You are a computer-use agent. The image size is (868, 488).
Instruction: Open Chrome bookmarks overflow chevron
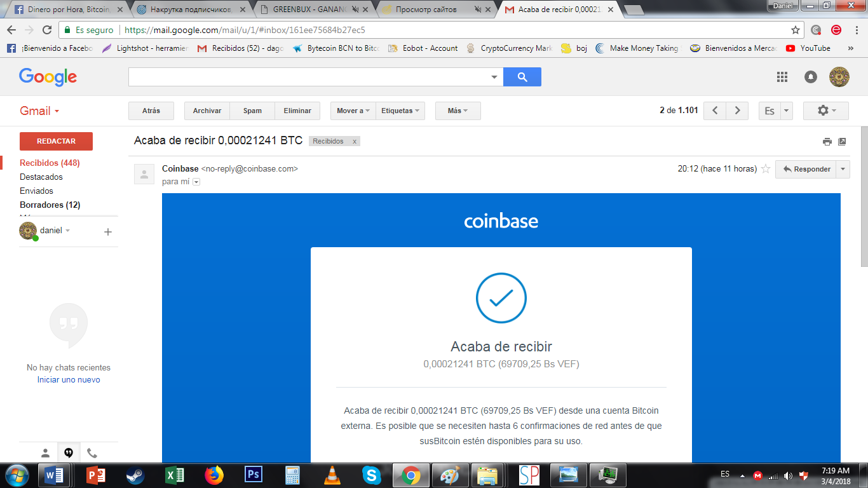click(851, 48)
